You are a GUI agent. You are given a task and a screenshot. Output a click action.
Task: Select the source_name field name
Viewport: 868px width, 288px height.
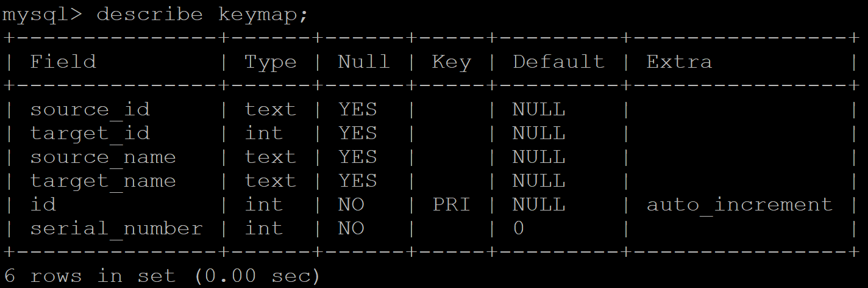pos(103,157)
